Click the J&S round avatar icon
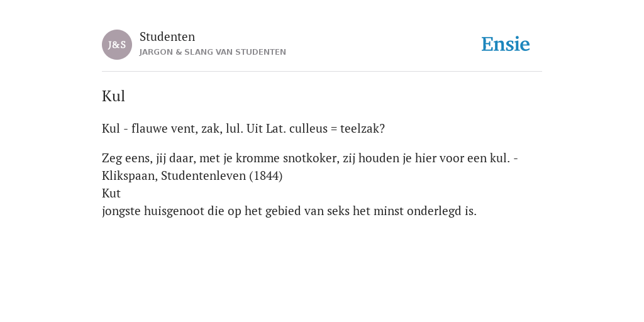Screen dimensions: 644x322 click(x=117, y=45)
